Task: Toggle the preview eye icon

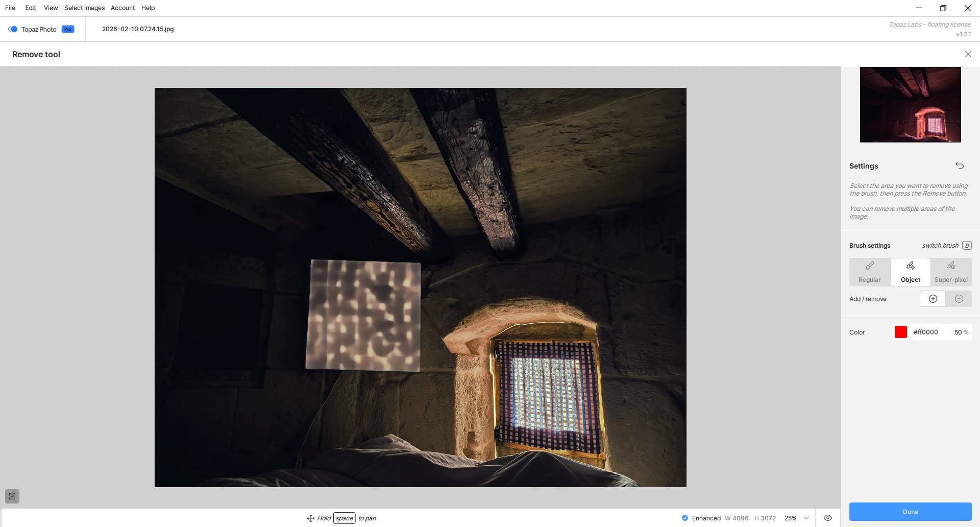Action: (x=828, y=518)
